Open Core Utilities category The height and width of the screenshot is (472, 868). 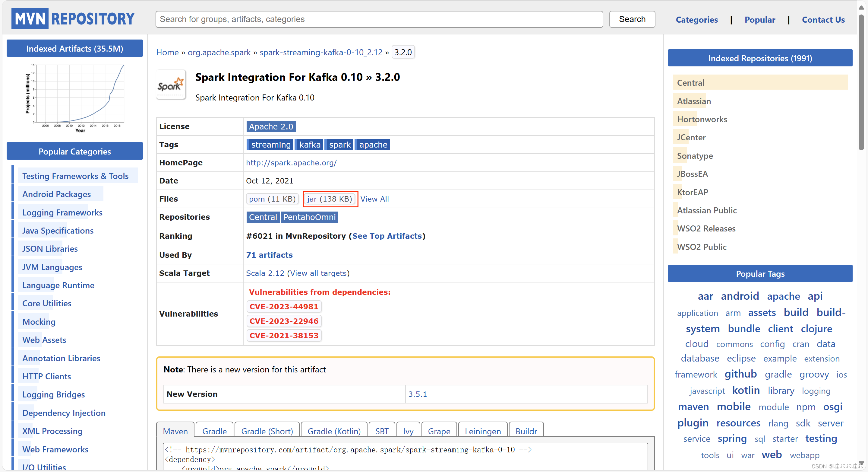pyautogui.click(x=46, y=303)
